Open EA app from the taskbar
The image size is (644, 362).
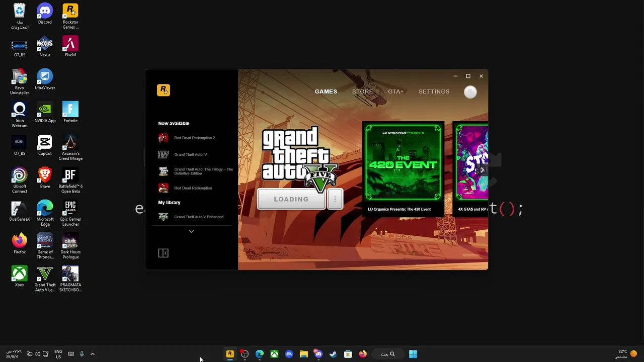click(x=289, y=354)
